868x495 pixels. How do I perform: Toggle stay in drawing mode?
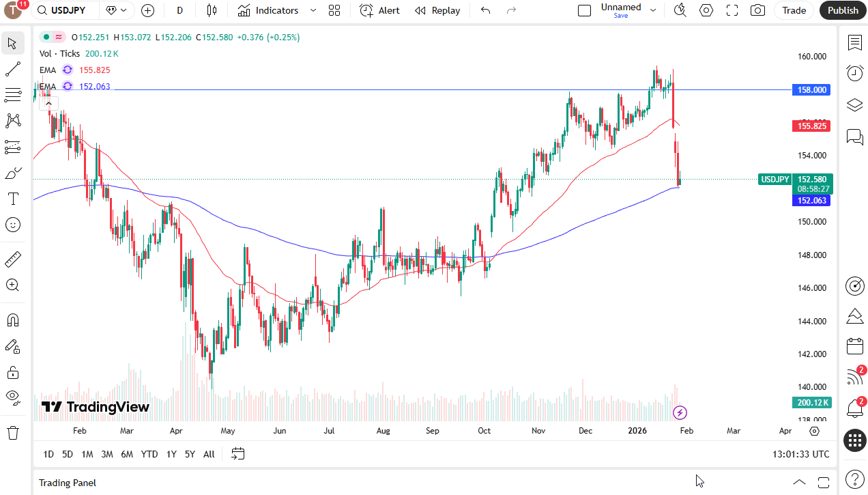tap(12, 346)
